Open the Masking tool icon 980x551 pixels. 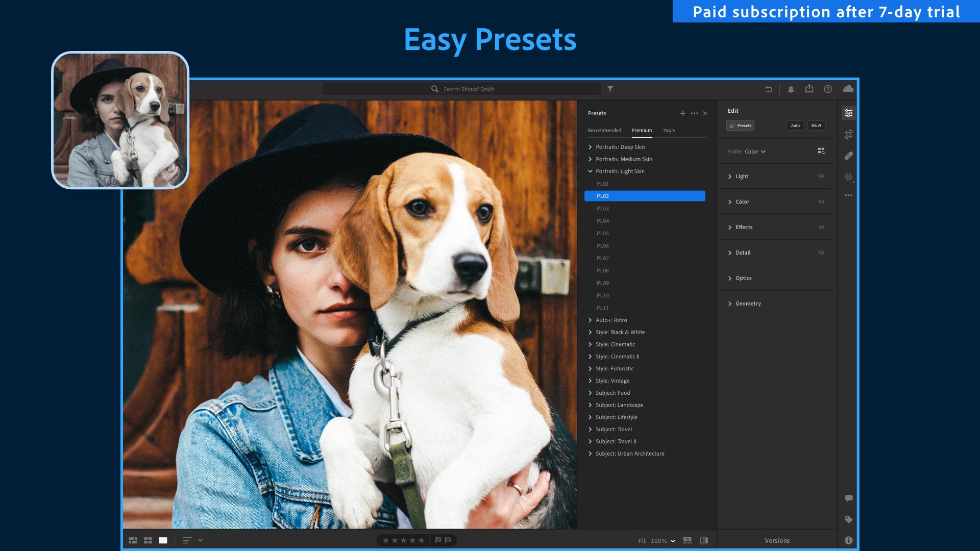coord(848,177)
